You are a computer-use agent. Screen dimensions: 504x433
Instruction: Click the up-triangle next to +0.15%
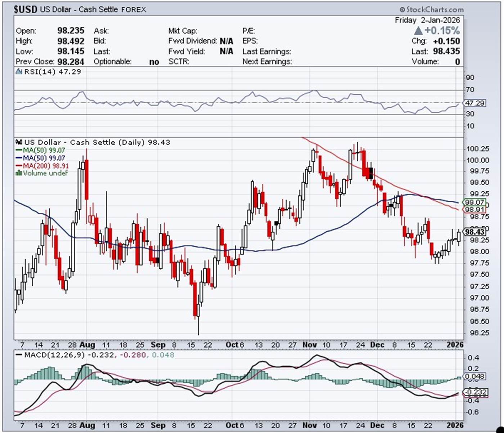pos(418,31)
